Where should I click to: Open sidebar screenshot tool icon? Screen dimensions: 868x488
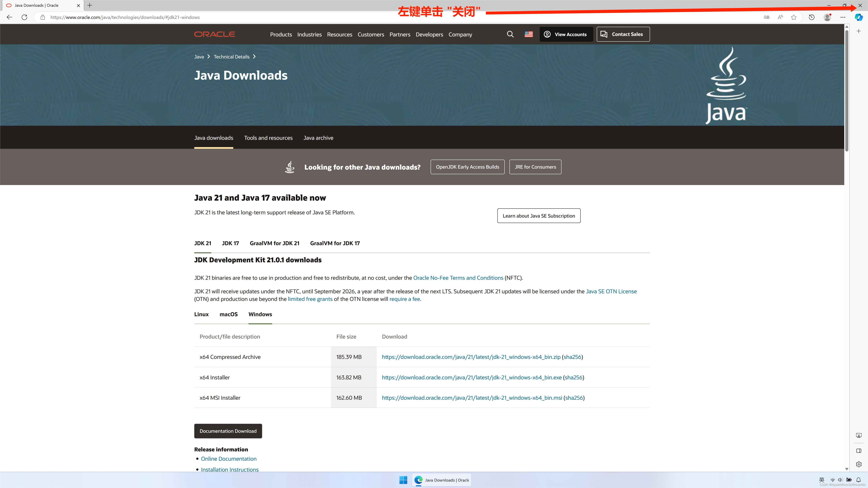tap(859, 435)
